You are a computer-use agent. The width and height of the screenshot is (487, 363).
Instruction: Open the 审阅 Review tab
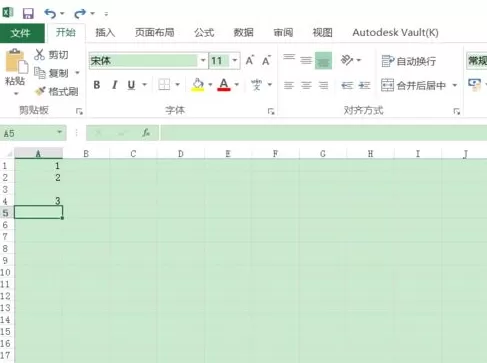pos(283,33)
